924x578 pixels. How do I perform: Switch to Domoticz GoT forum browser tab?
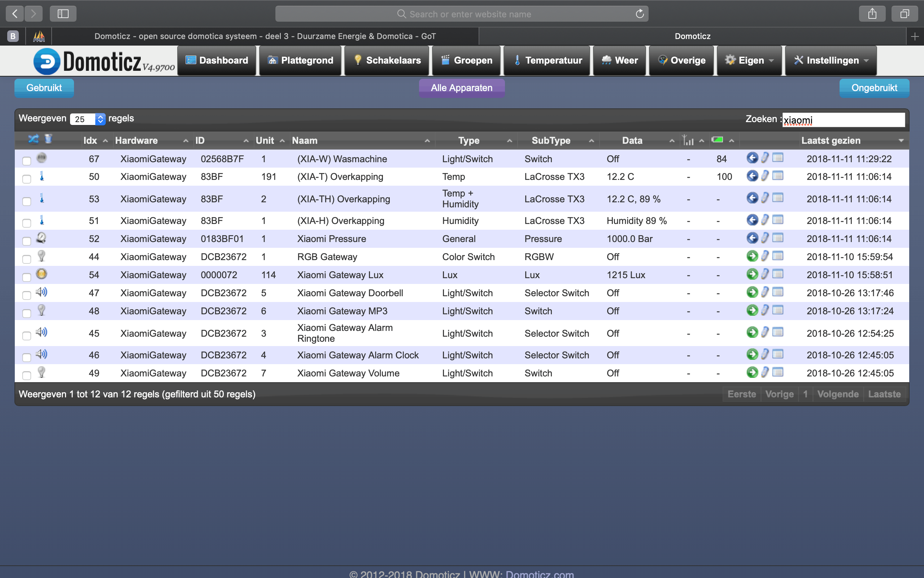[265, 36]
